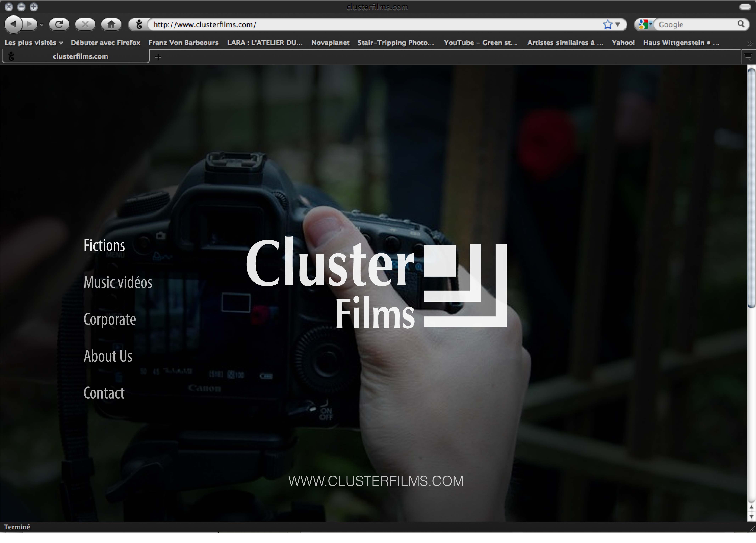The width and height of the screenshot is (756, 543).
Task: Expand the back/forward history dropdown arrow
Action: (42, 25)
